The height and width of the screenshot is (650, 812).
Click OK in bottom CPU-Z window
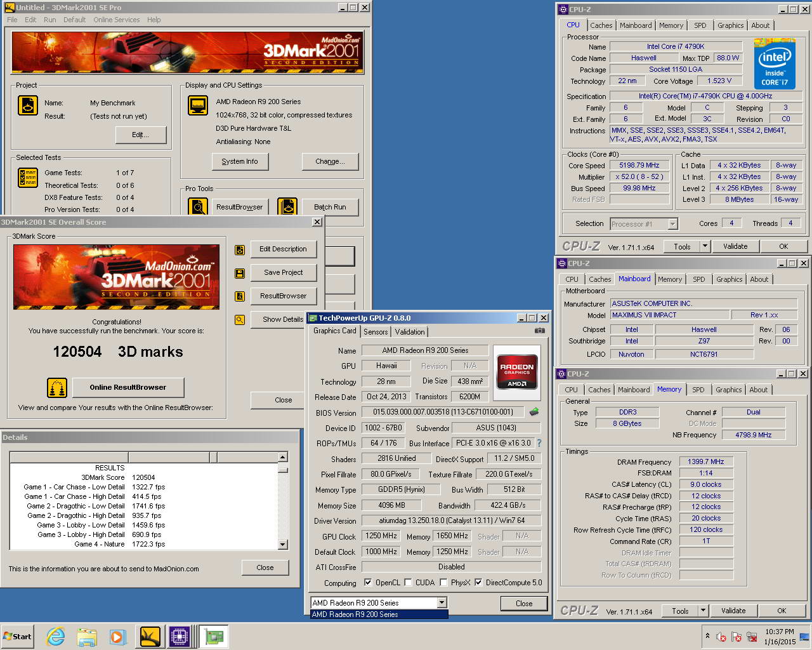click(x=782, y=611)
